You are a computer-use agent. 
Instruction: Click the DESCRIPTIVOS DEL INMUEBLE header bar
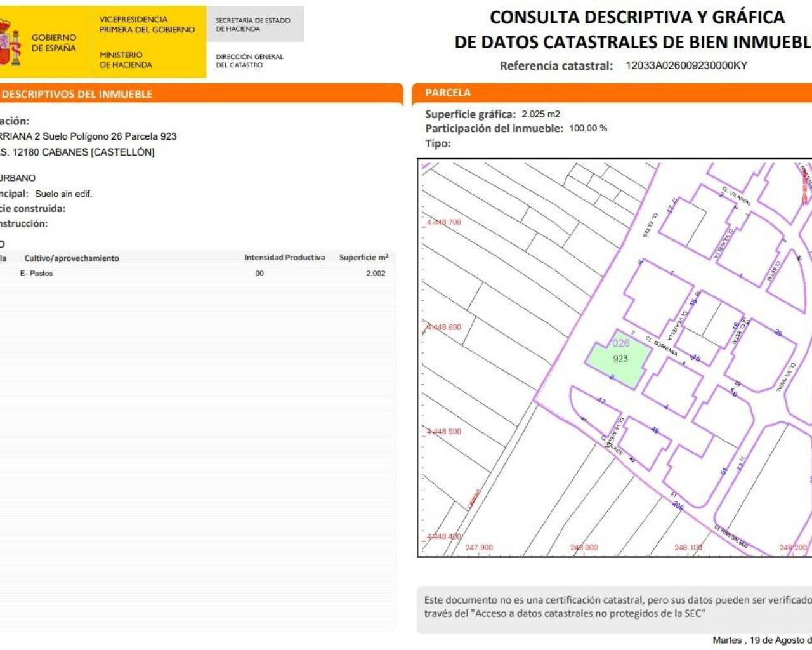click(77, 94)
